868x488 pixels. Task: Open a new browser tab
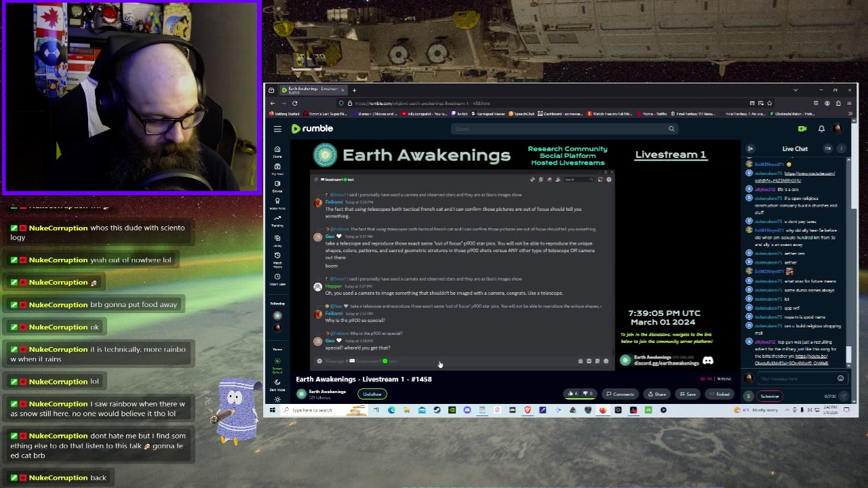(x=354, y=89)
